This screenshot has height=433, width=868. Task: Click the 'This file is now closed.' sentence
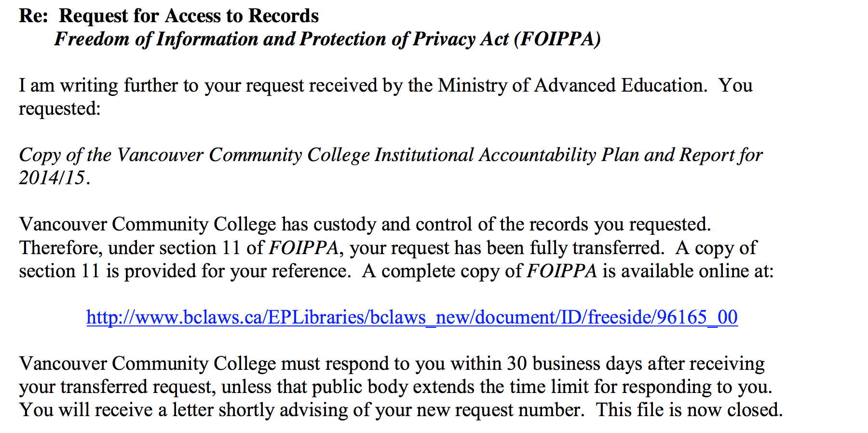[689, 410]
